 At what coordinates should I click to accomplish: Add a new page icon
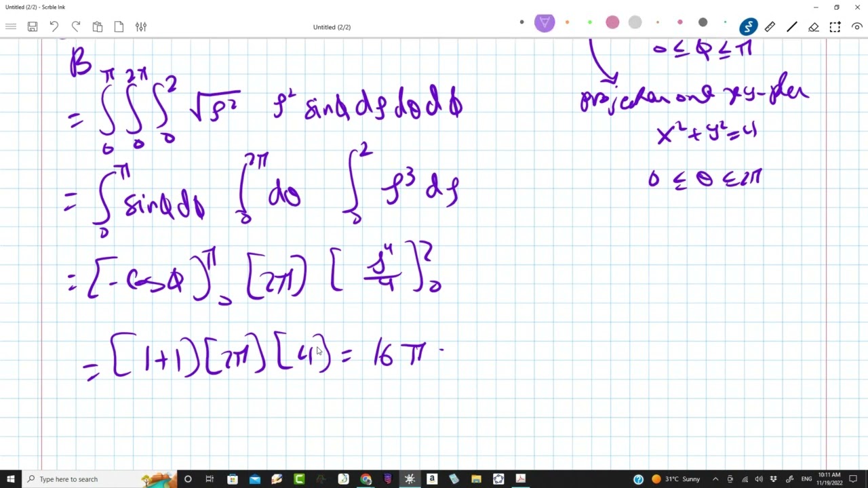[119, 26]
